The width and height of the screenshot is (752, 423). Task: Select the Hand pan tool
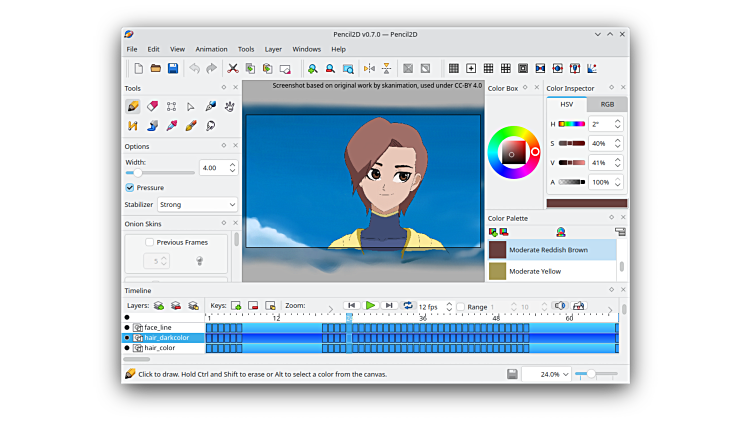229,106
